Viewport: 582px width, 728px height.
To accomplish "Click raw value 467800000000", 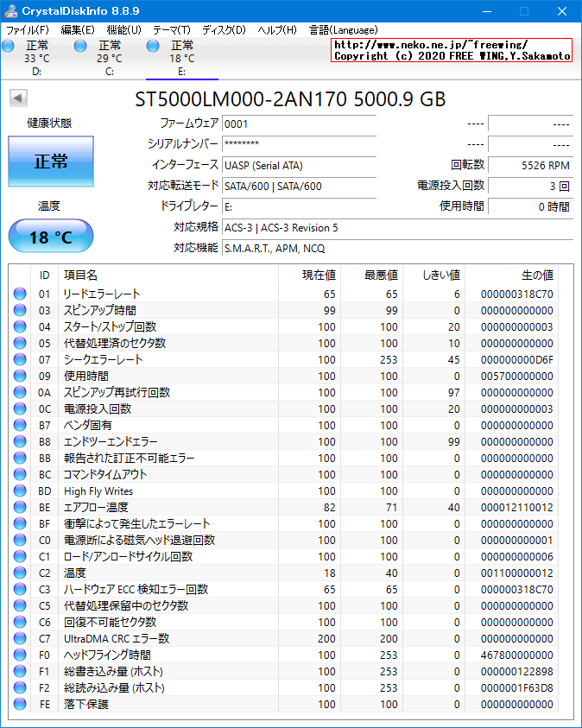I will 516,655.
